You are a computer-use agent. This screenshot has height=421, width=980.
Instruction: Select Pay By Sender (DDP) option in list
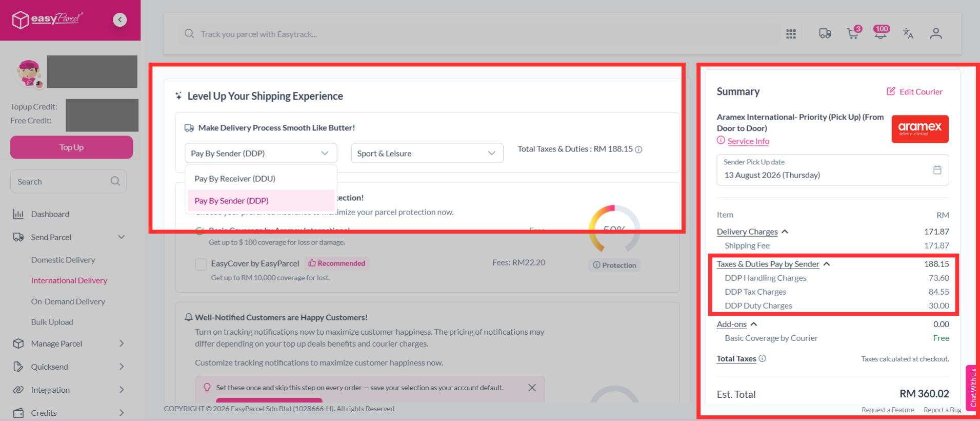click(261, 201)
